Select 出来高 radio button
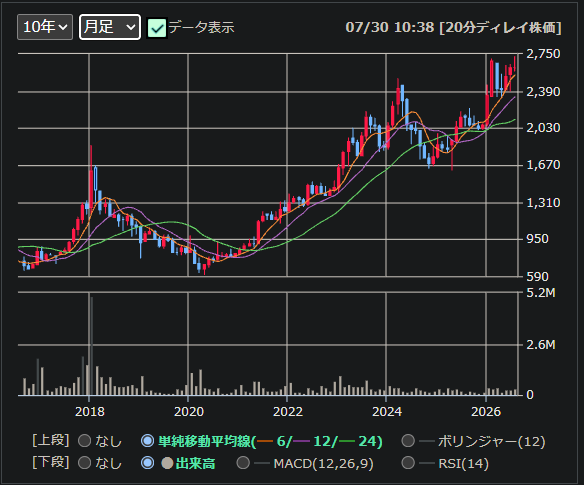Screen dimensions: 584x485 tap(147, 463)
